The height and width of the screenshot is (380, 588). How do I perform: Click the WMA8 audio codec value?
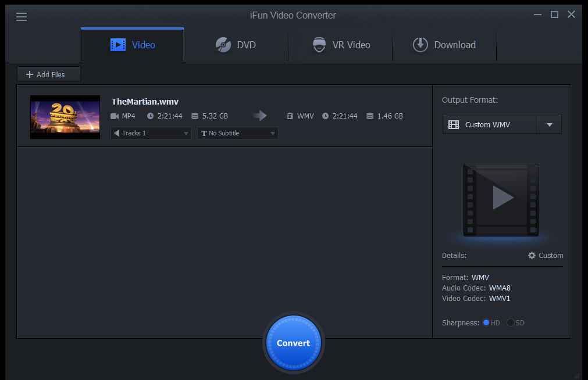[x=500, y=288]
